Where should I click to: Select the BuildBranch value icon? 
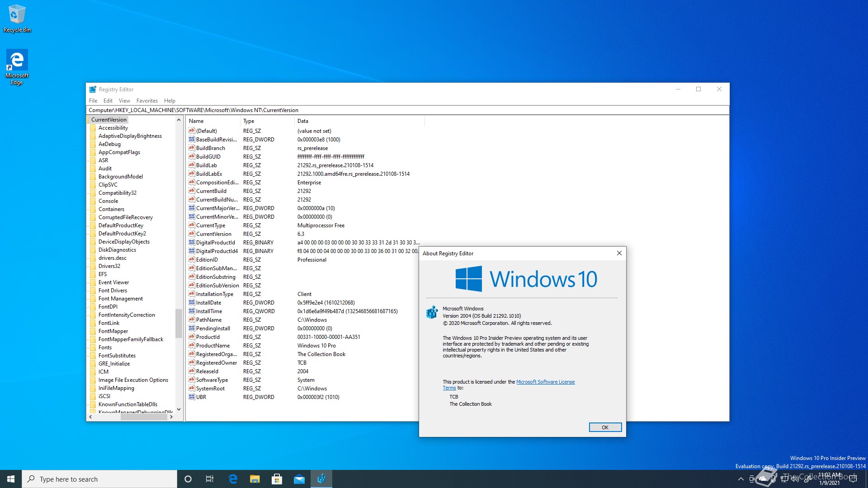click(192, 148)
